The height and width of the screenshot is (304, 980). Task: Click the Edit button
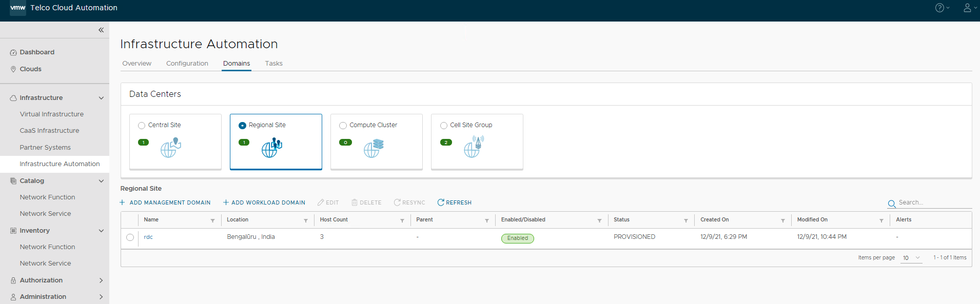pyautogui.click(x=328, y=202)
